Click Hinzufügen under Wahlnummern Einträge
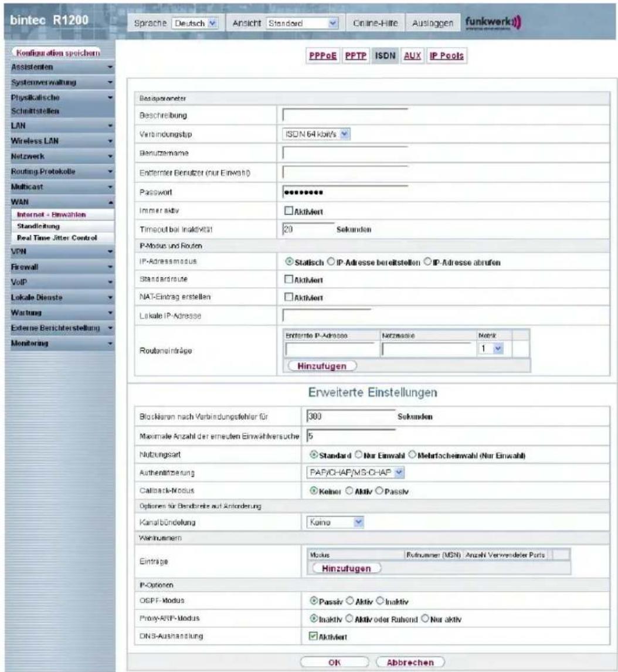 pos(347,568)
